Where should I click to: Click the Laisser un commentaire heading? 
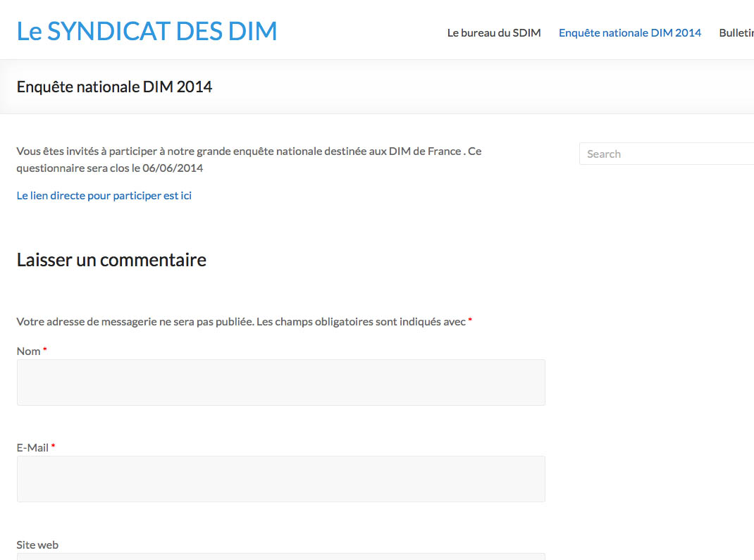pos(111,259)
